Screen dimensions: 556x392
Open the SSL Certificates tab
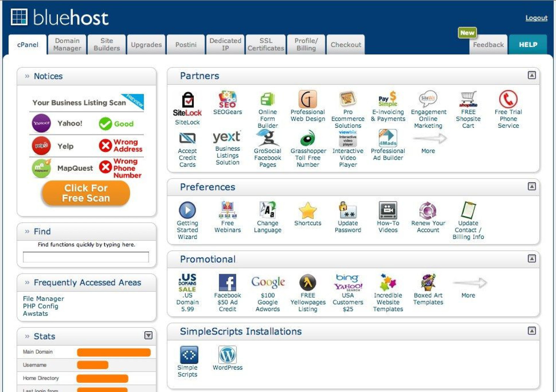coord(266,44)
